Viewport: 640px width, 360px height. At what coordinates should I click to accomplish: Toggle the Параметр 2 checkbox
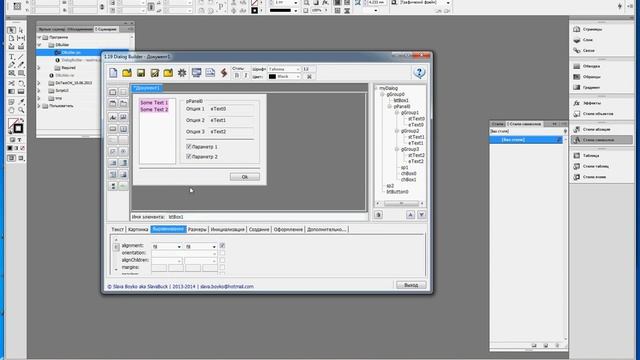pyautogui.click(x=189, y=156)
